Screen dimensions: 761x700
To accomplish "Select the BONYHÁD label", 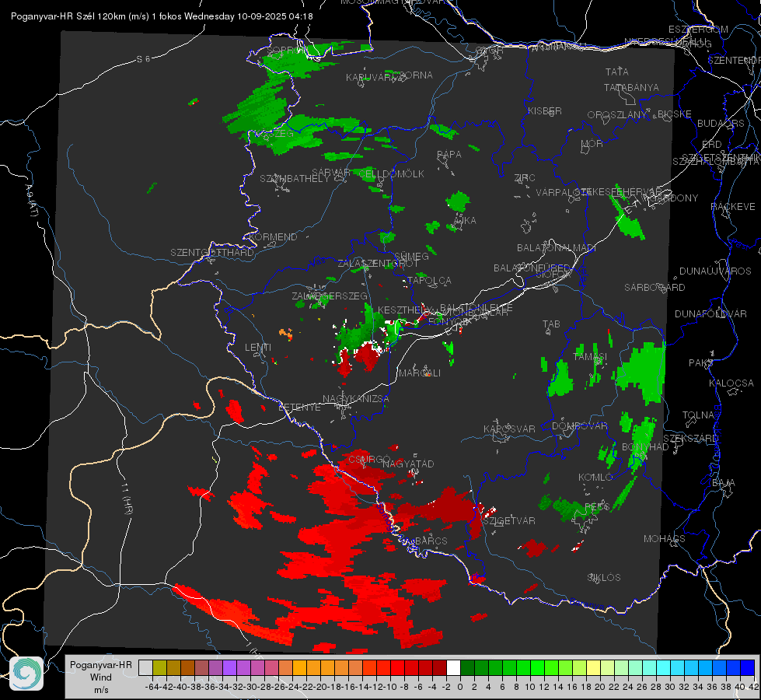I will (645, 447).
